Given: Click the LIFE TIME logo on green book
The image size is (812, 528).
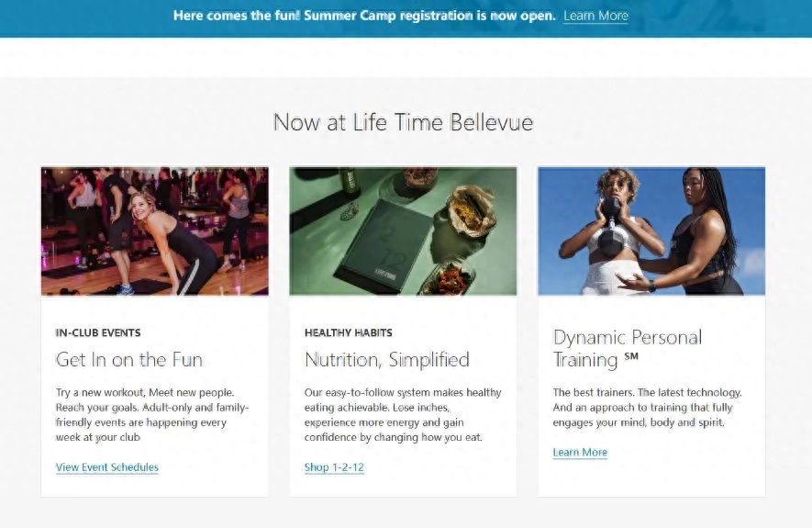Looking at the screenshot, I should tap(385, 275).
